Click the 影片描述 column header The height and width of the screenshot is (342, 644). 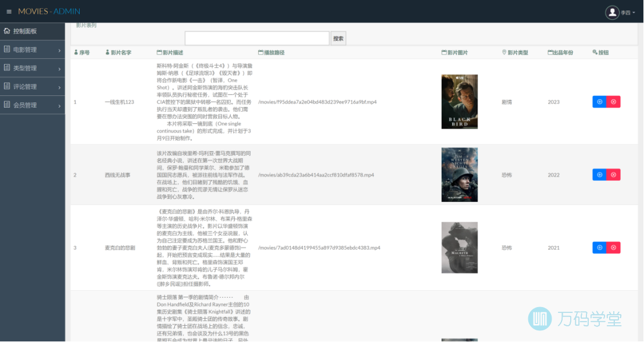coord(170,52)
